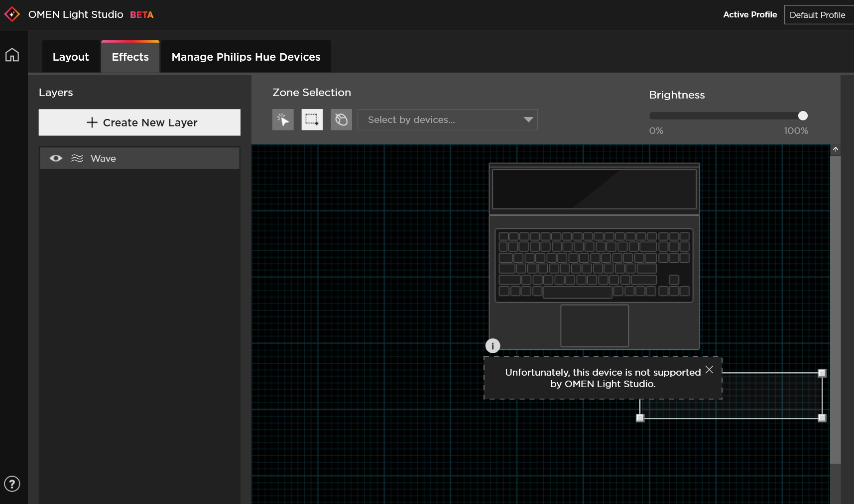Open the Home page from sidebar
The width and height of the screenshot is (854, 504).
[12, 55]
